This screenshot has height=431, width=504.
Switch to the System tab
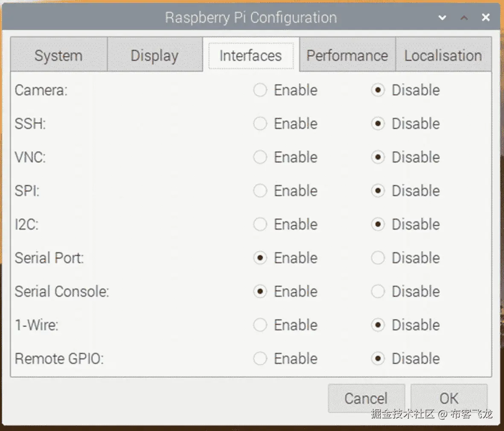(x=58, y=56)
